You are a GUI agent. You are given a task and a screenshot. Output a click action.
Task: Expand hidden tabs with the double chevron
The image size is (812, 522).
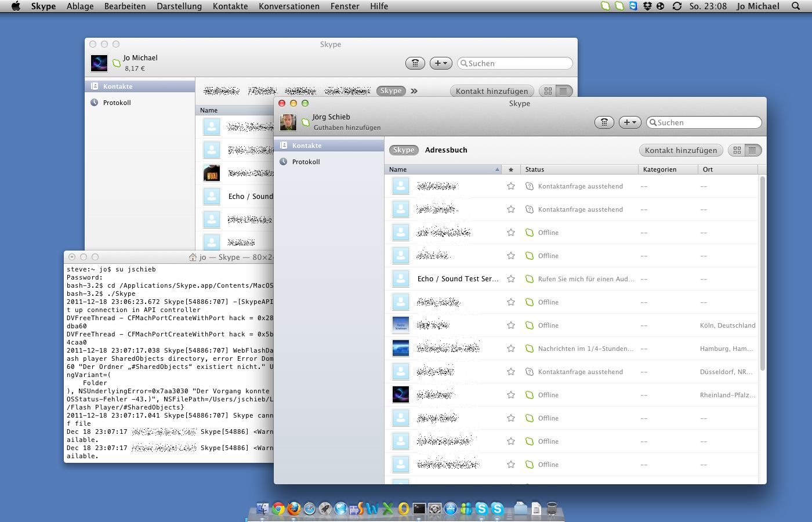point(414,91)
